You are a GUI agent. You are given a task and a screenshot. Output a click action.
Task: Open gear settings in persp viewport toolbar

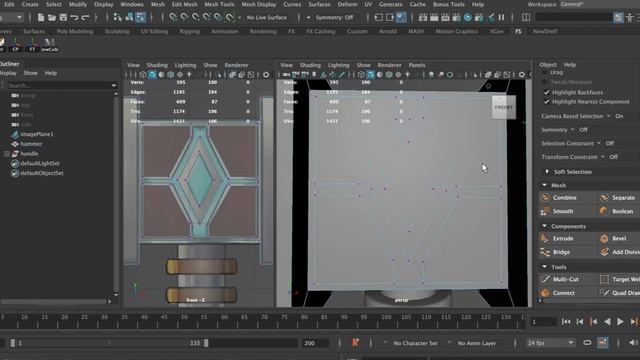[x=522, y=75]
